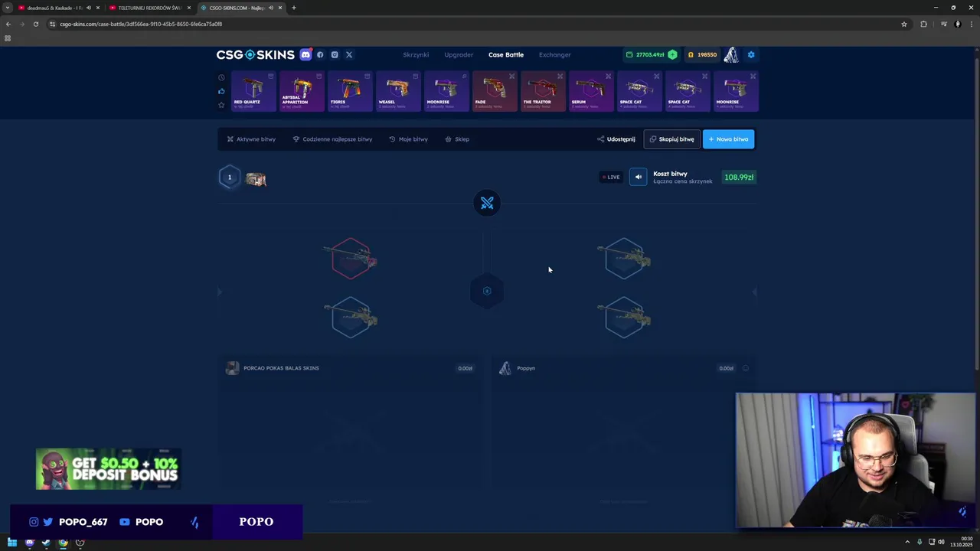Switch to TELETURNIEJ REKORDÓW browser tab
Image resolution: width=980 pixels, height=551 pixels.
[x=149, y=8]
